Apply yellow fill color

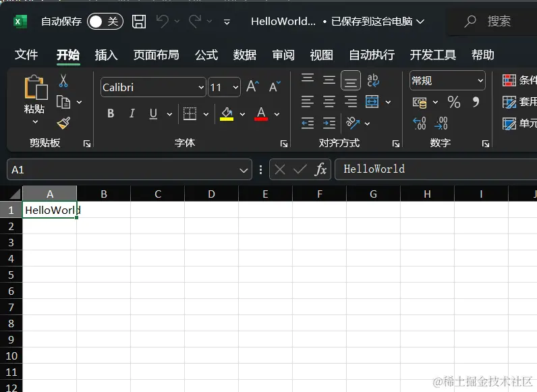(227, 114)
